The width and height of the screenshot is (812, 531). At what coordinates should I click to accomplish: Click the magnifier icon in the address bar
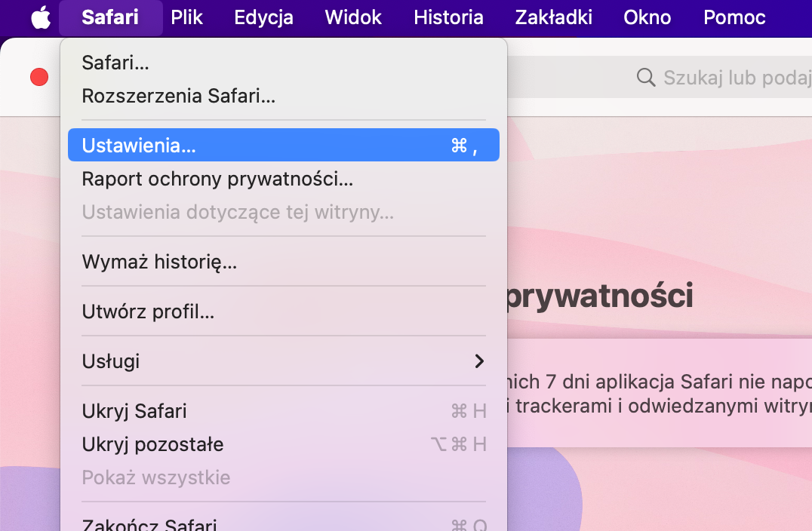(646, 77)
